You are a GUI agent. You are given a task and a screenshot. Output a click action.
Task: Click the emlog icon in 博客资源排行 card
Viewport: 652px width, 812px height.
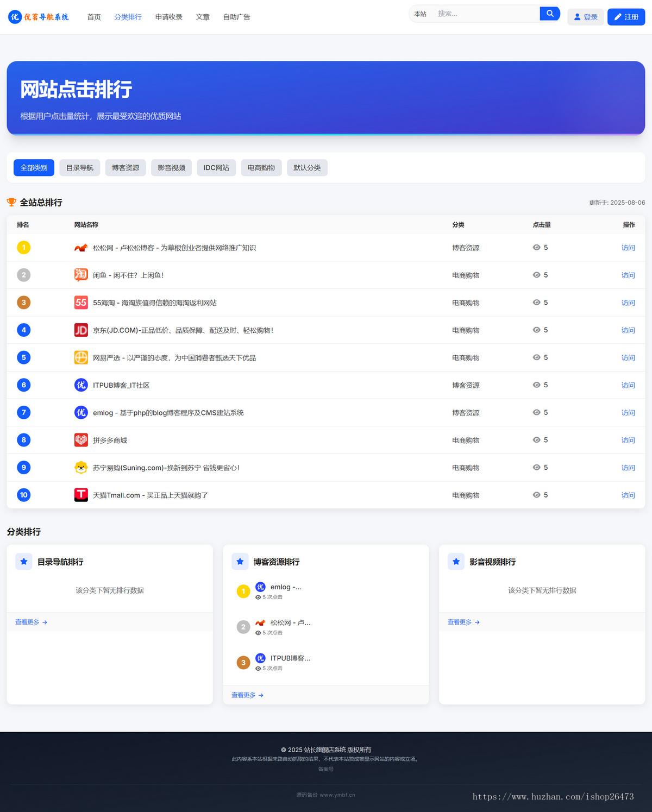point(261,587)
